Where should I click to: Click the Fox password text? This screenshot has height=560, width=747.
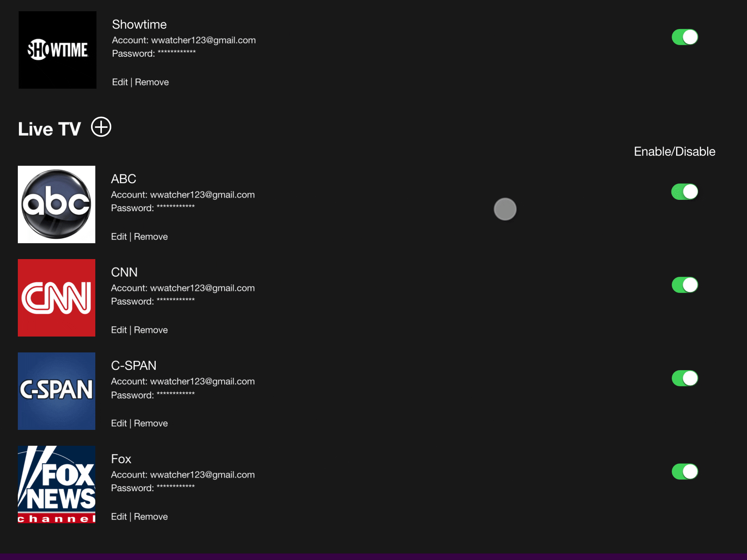click(x=153, y=488)
